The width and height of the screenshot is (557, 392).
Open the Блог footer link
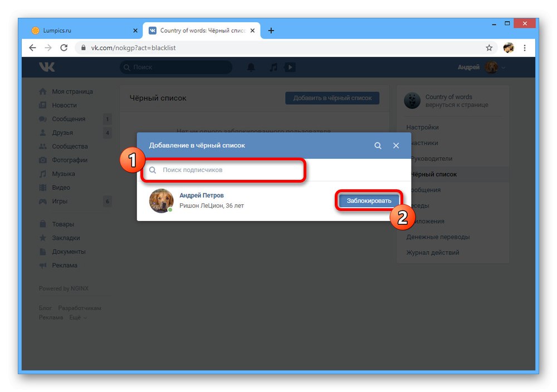coord(45,308)
